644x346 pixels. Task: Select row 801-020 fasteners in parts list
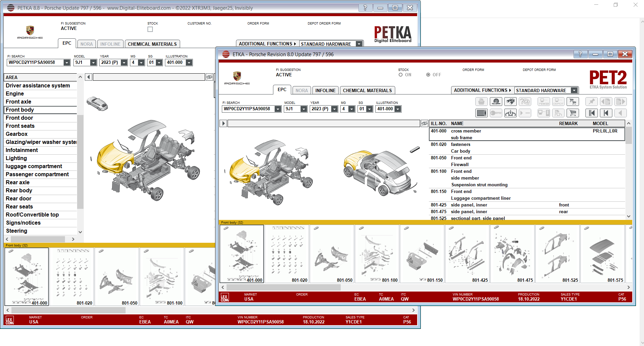point(527,148)
